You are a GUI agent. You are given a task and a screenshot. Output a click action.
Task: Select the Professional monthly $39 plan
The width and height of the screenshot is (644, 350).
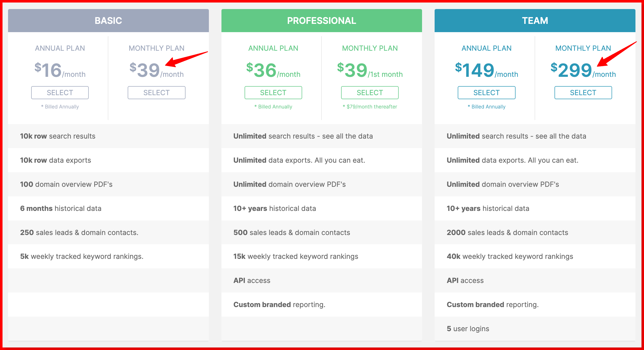point(370,93)
